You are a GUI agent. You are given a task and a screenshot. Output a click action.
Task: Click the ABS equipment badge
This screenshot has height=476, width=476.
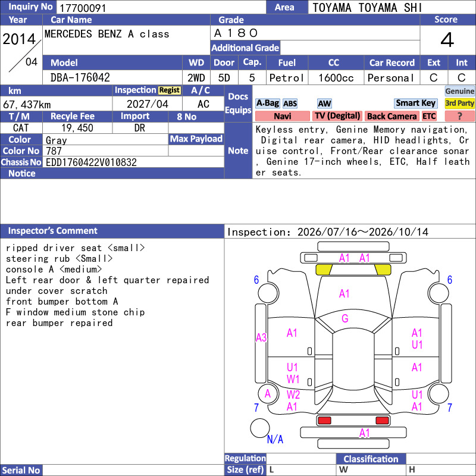tap(290, 104)
